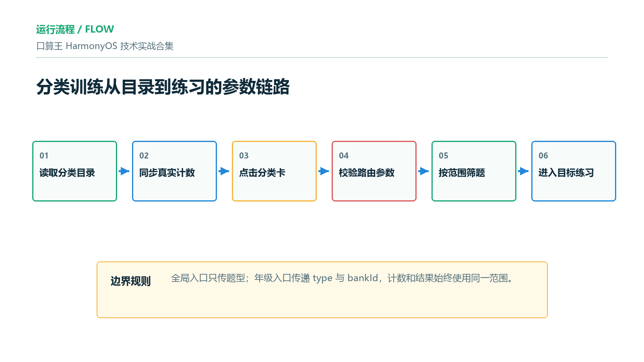644x362 pixels.
Task: Click the arrow between steps 01 and 02
Action: click(124, 171)
